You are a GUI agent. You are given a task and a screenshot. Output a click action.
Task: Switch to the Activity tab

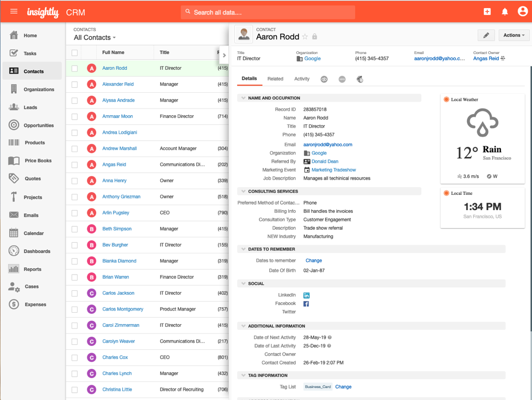[302, 79]
